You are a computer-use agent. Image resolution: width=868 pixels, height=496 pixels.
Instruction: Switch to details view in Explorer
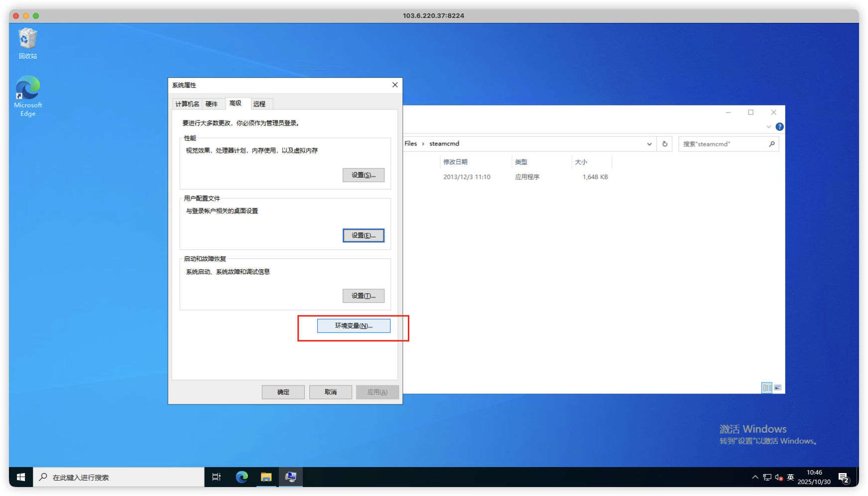(767, 387)
